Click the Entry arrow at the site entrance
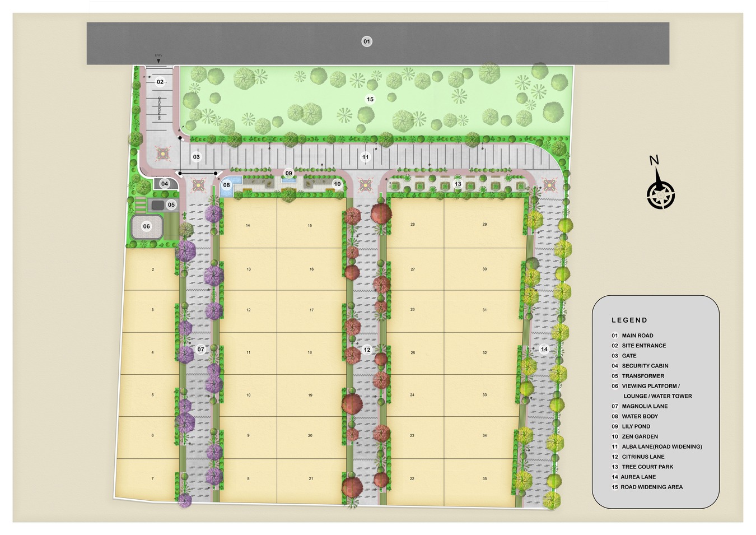 158,60
